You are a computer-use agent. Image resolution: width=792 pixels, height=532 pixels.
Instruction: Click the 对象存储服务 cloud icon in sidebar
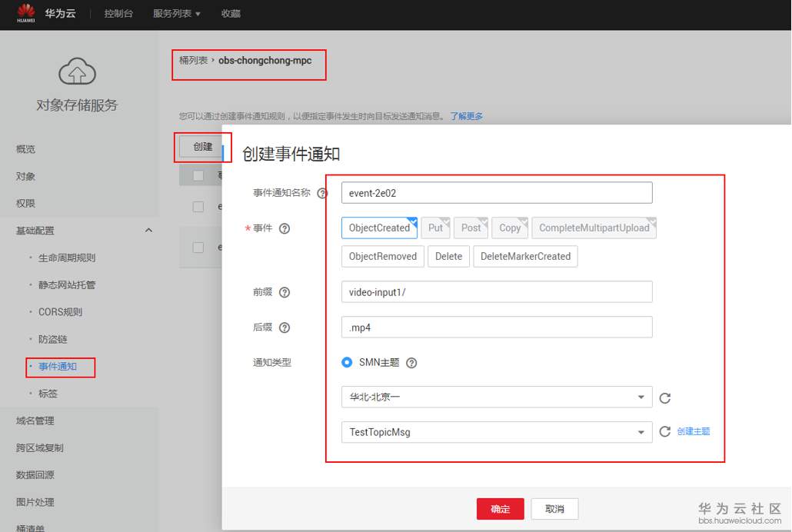click(77, 73)
